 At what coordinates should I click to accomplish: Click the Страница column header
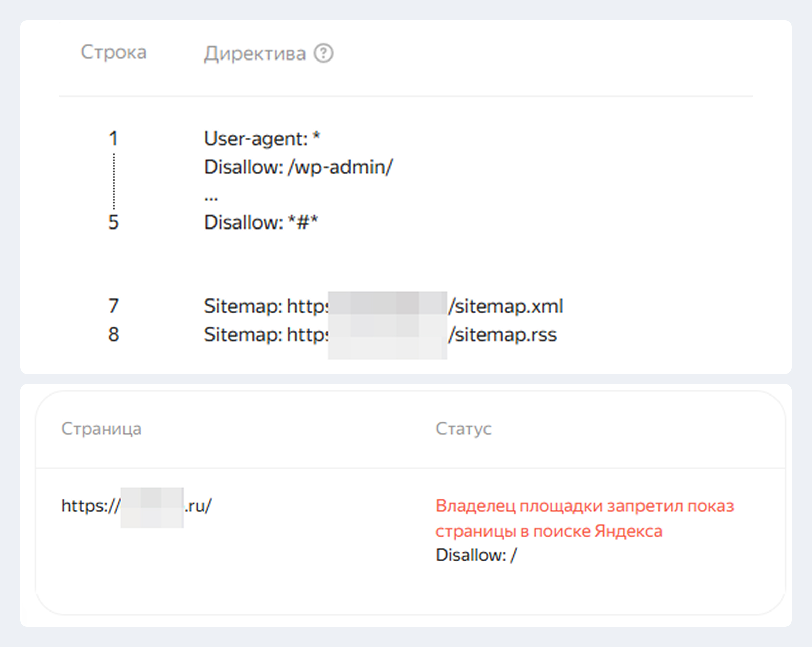[x=101, y=428]
